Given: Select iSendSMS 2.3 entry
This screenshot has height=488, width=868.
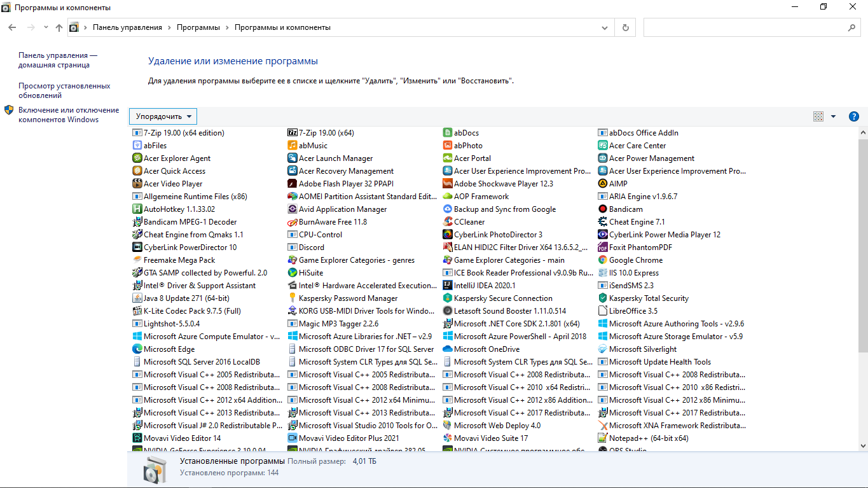Looking at the screenshot, I should point(626,286).
